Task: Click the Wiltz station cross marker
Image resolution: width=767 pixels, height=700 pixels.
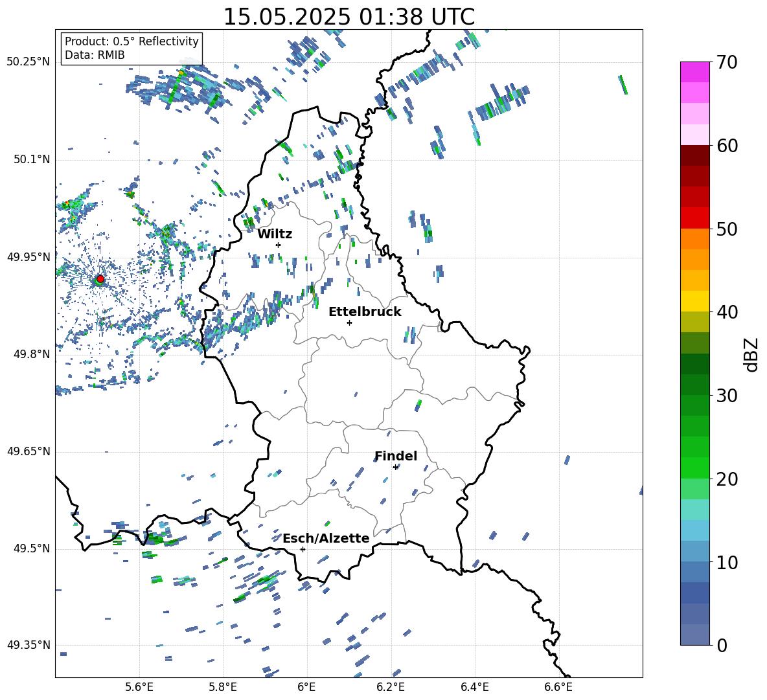Action: 279,245
